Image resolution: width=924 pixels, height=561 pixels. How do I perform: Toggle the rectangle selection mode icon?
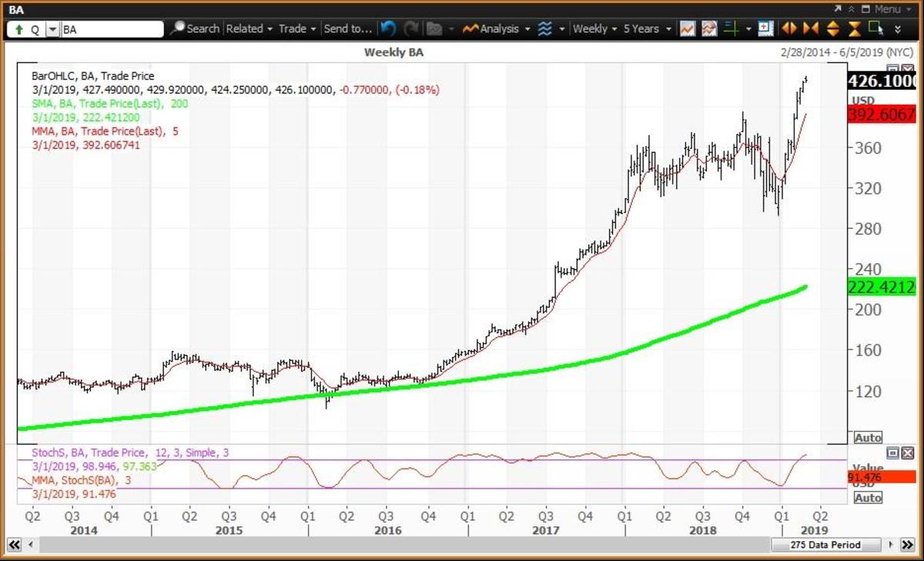click(875, 28)
